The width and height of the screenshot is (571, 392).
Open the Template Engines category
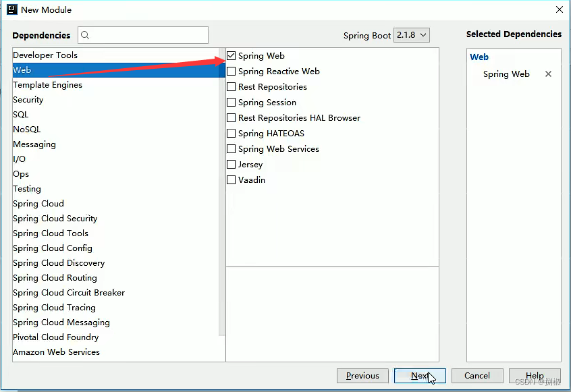coord(116,85)
